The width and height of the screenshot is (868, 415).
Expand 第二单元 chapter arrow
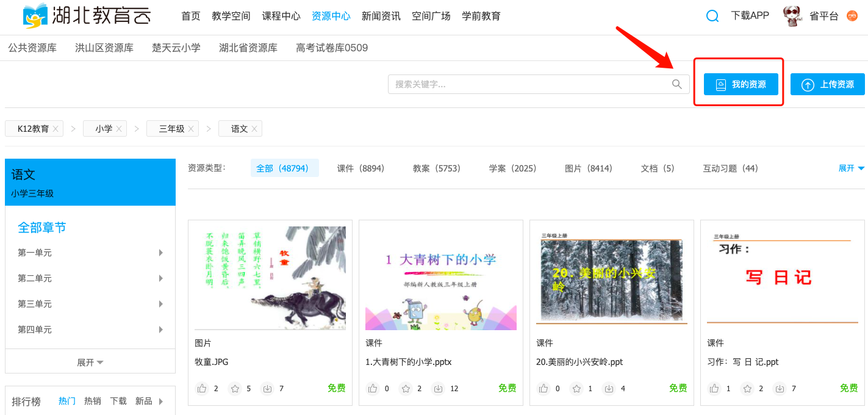[x=161, y=278]
